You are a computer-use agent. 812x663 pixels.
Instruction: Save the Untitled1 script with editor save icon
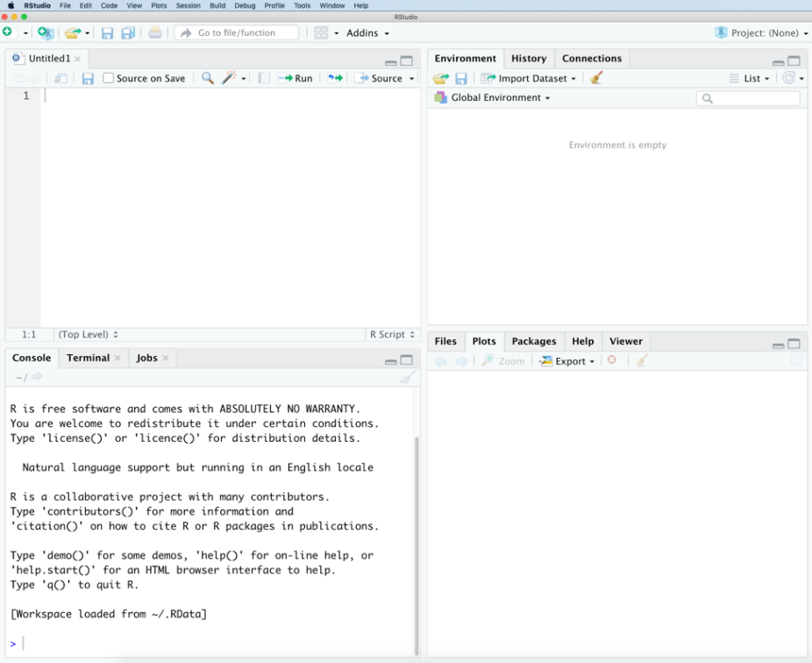click(x=88, y=78)
